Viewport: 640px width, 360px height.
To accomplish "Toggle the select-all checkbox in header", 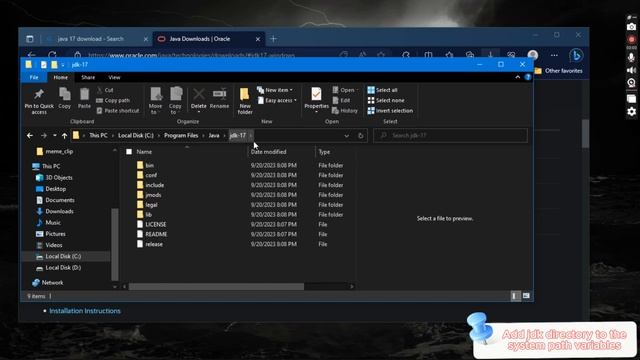I will [129, 152].
